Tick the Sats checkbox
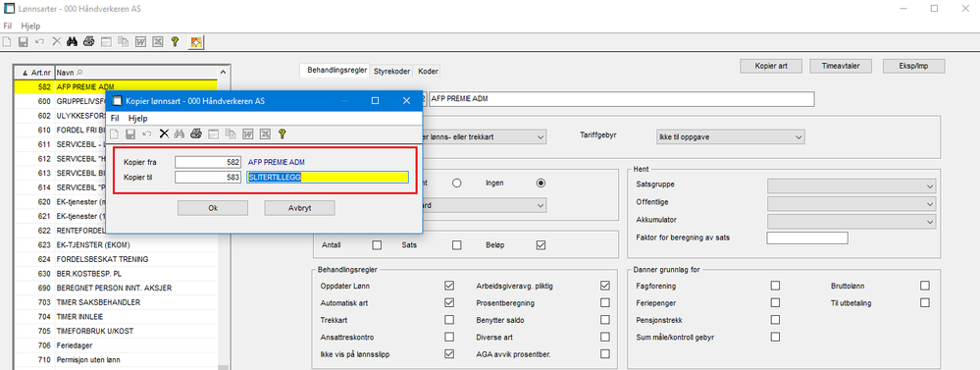Image resolution: width=980 pixels, height=370 pixels. tap(457, 245)
